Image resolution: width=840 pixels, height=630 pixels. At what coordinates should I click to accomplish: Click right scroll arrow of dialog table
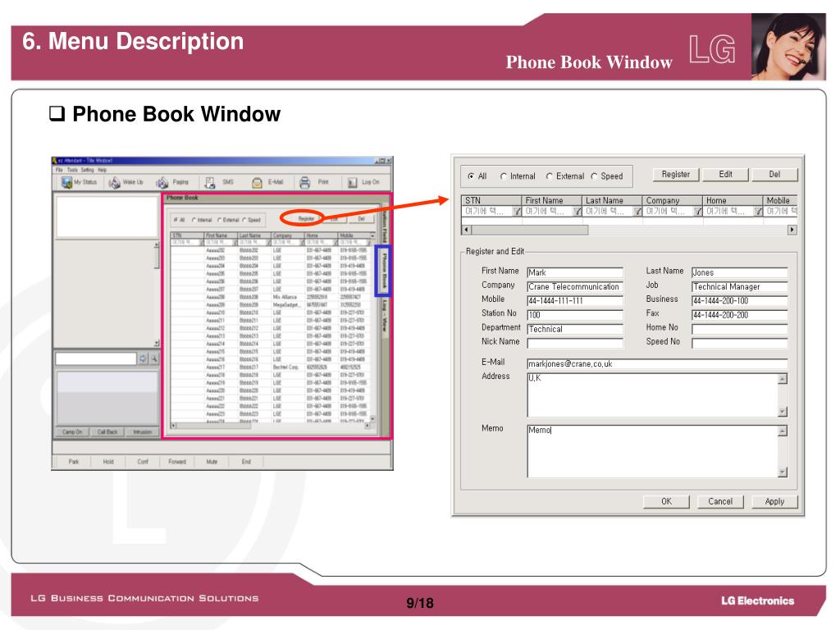coord(792,230)
